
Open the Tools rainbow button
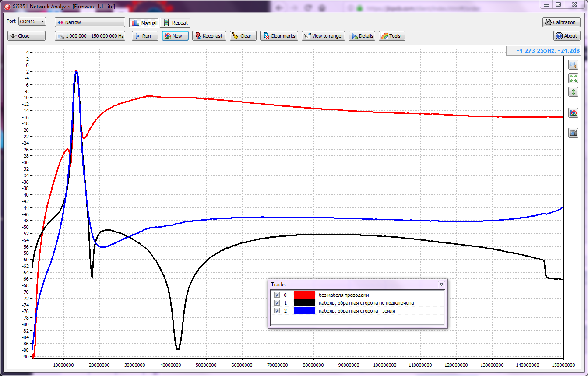[x=391, y=36]
